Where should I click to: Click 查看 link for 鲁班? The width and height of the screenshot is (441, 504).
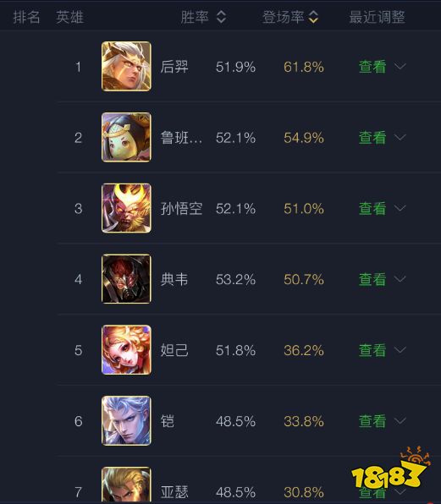[372, 138]
